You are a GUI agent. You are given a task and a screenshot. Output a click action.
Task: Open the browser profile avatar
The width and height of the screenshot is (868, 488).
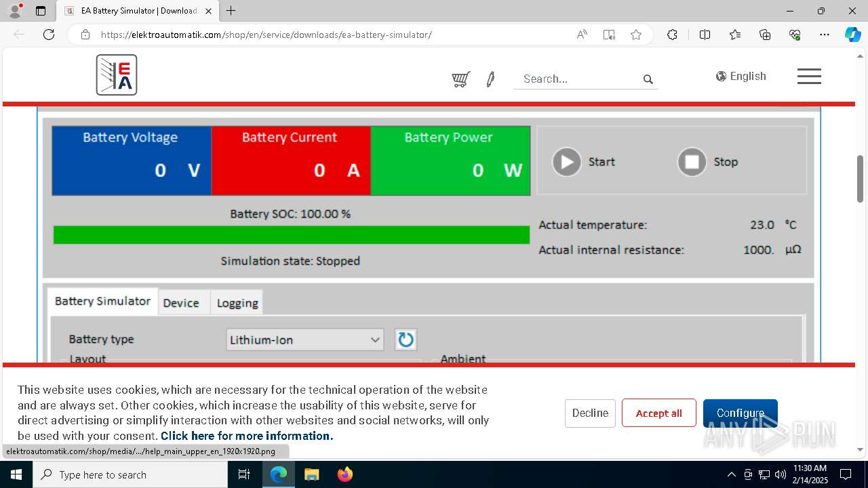(15, 11)
